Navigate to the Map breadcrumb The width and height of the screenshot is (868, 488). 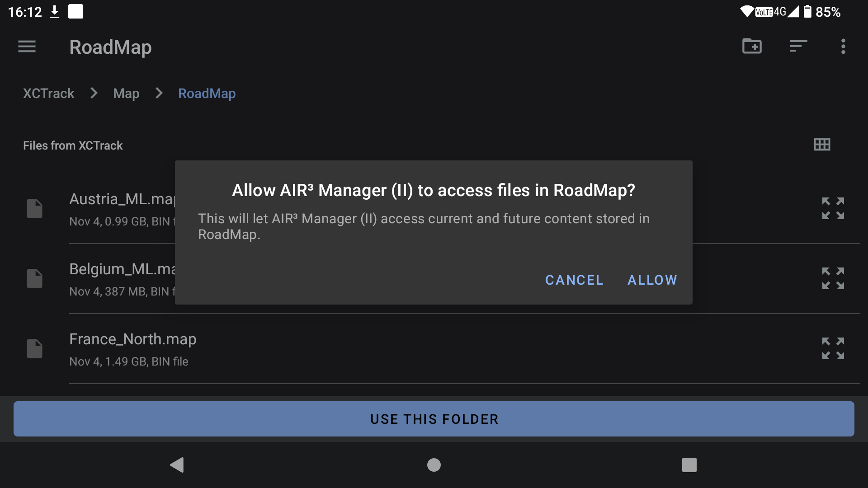[126, 94]
